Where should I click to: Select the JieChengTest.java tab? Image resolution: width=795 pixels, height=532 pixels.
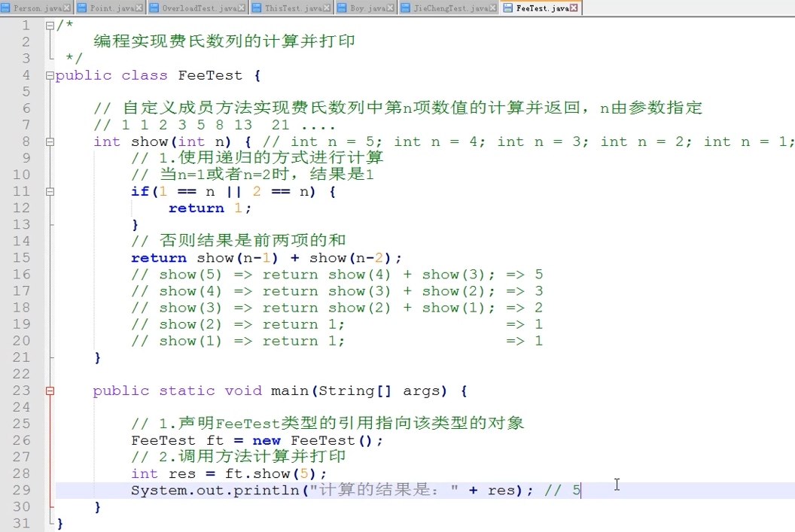449,8
